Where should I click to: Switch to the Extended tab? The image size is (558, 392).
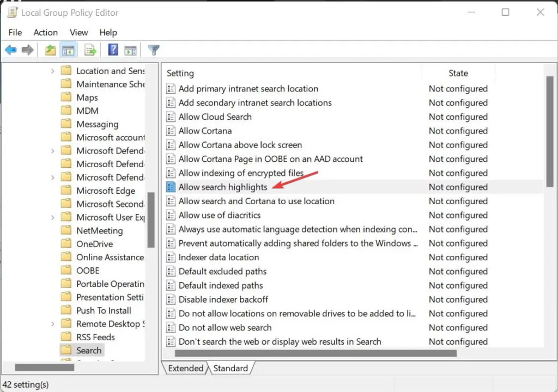185,368
